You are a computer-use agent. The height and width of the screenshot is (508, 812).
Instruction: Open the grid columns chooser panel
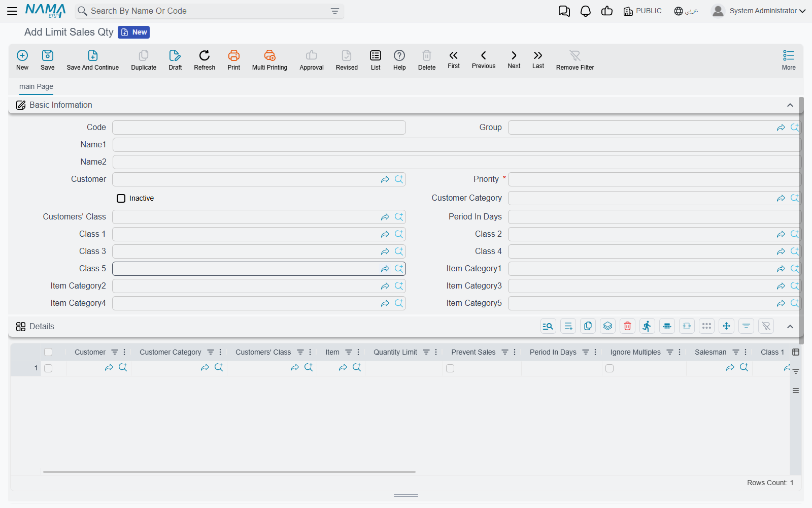click(x=796, y=352)
